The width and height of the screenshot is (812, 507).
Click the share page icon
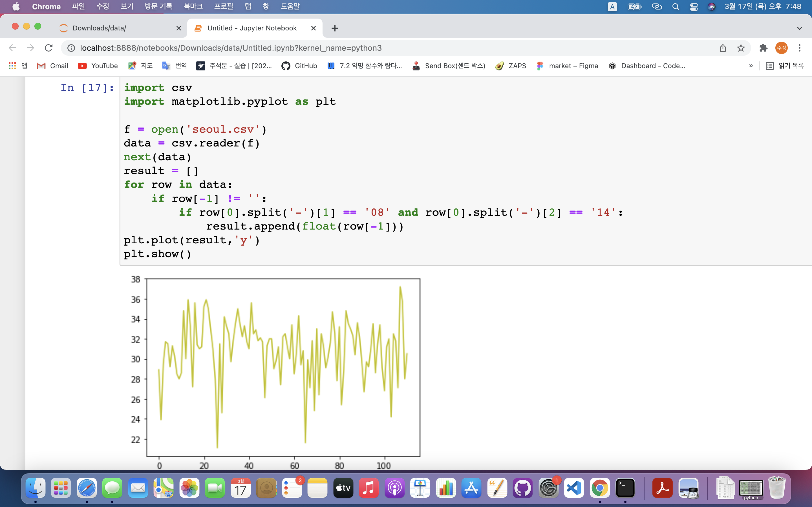(723, 48)
